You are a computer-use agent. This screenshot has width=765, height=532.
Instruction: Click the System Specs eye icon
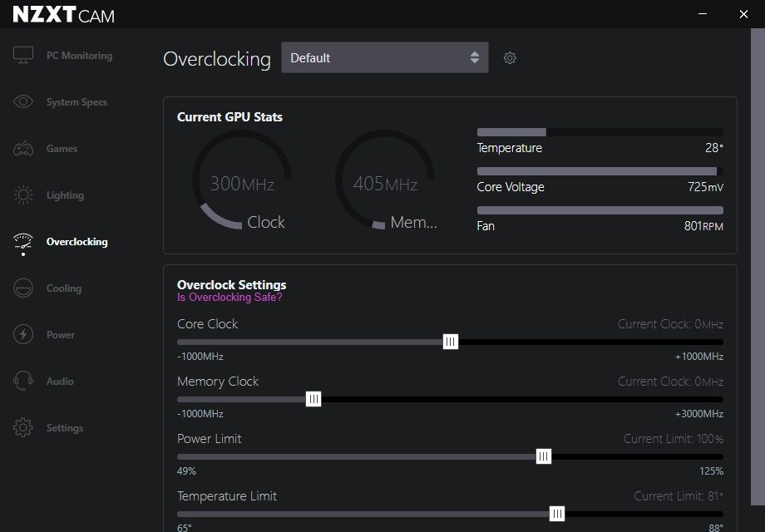point(23,101)
